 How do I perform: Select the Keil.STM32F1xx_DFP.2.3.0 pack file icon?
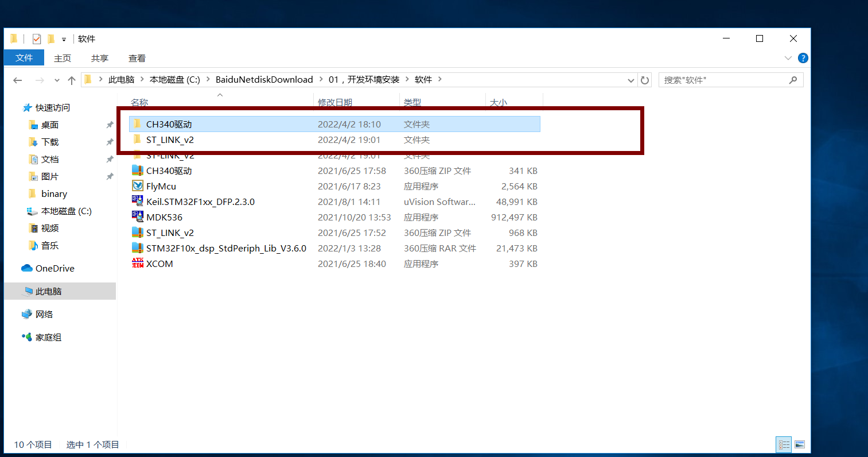[138, 202]
